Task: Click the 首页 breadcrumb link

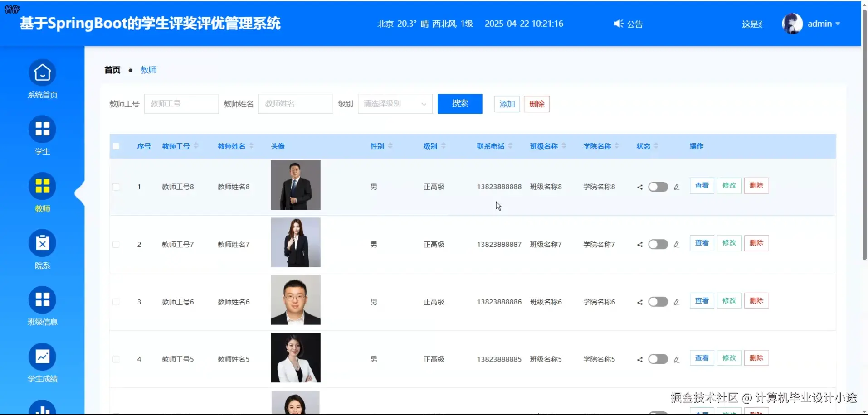Action: tap(112, 70)
